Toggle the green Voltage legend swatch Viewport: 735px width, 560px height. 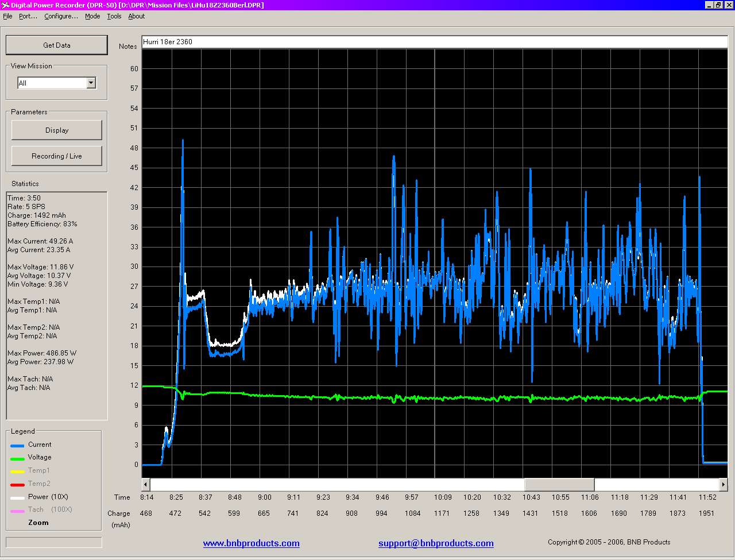17,458
